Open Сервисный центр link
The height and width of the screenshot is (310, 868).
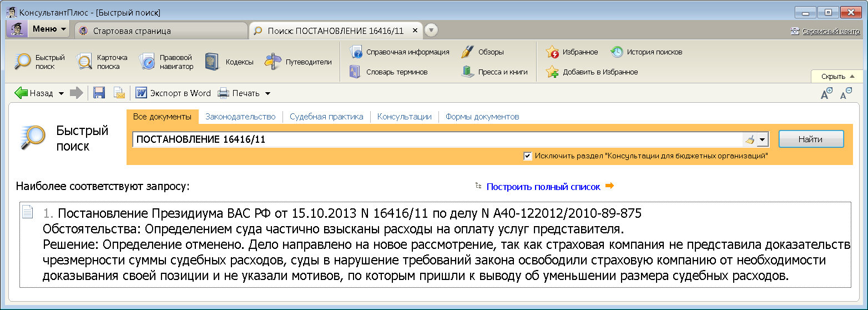pyautogui.click(x=831, y=31)
